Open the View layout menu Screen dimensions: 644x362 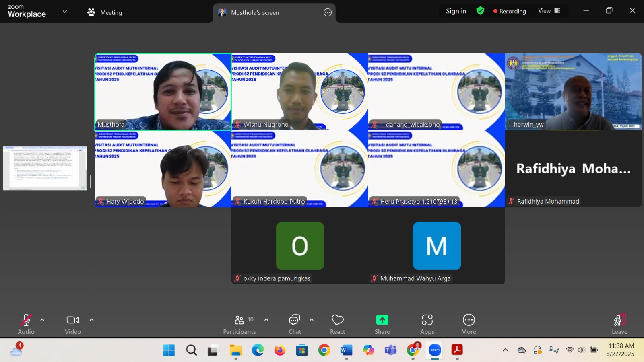(549, 11)
